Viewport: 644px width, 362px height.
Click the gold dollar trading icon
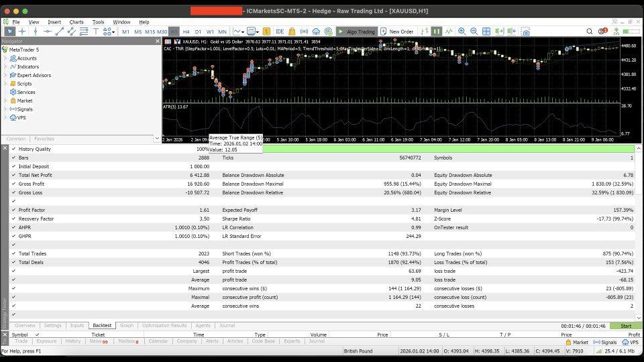coord(266,32)
